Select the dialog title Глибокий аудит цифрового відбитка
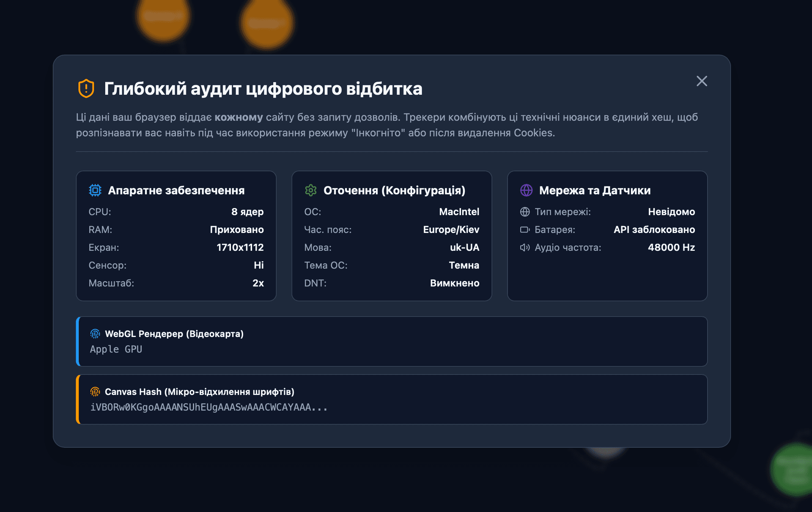The width and height of the screenshot is (812, 512). pyautogui.click(x=263, y=89)
